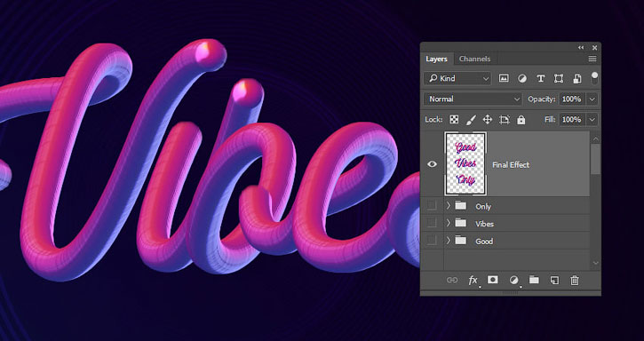This screenshot has width=644, height=341.
Task: Filter layers by pixel layers icon
Action: tap(504, 78)
